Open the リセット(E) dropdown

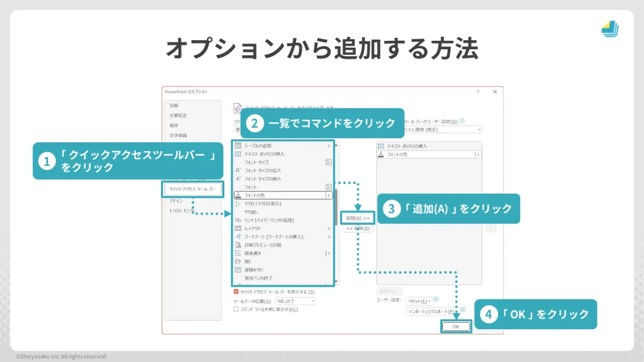419,301
